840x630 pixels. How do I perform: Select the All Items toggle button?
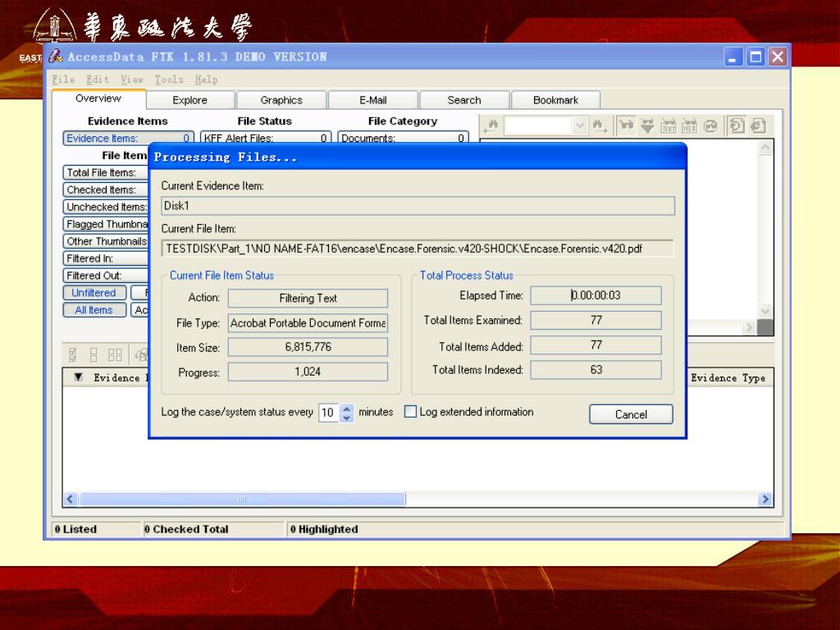pyautogui.click(x=94, y=309)
